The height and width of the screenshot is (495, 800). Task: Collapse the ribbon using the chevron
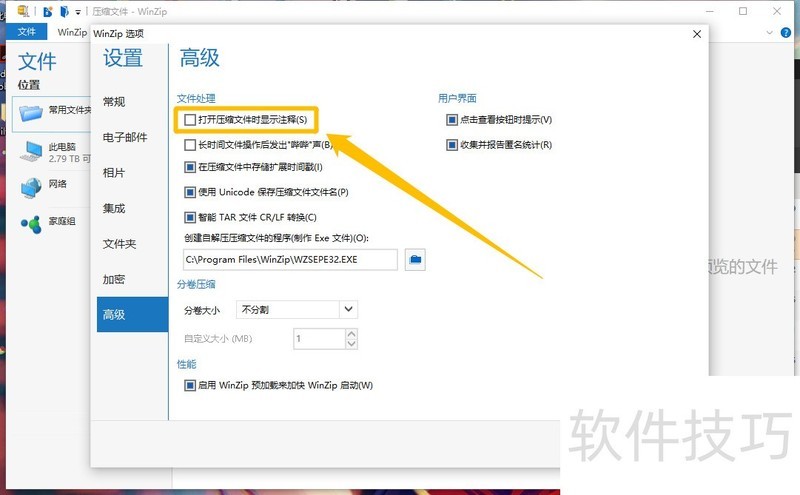(769, 33)
